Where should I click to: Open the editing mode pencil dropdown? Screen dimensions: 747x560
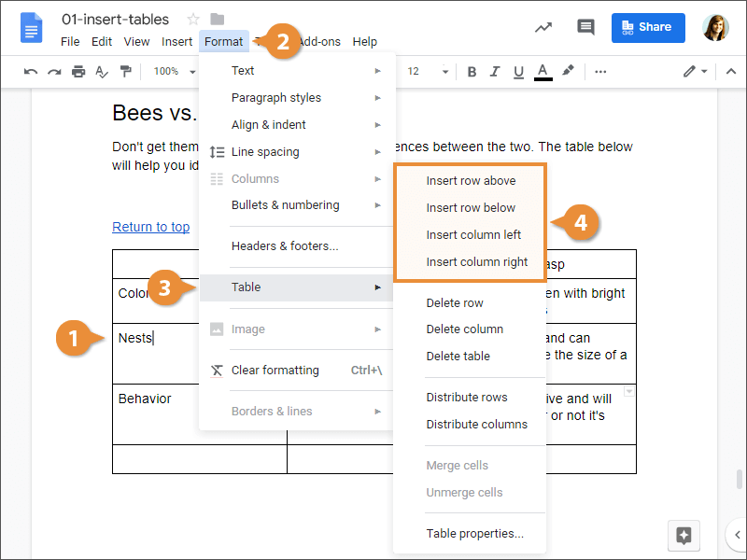pyautogui.click(x=695, y=72)
